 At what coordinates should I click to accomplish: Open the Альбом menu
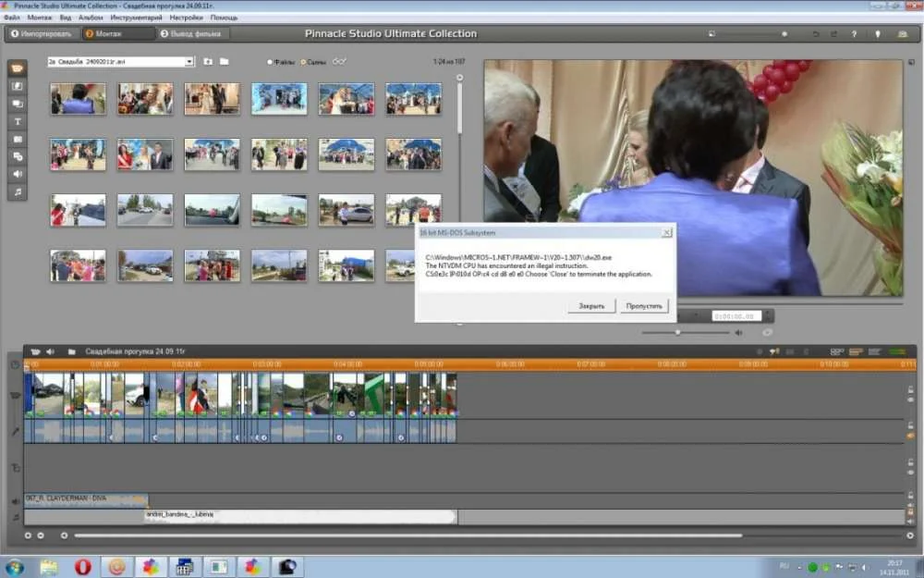point(91,18)
